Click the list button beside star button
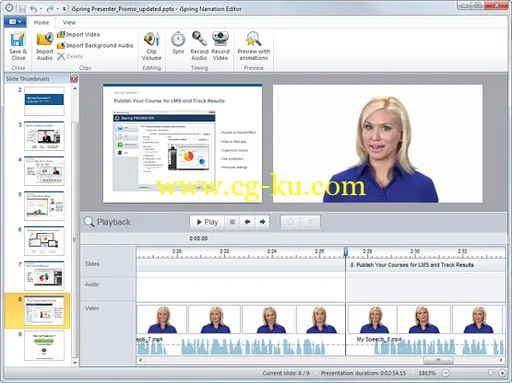This screenshot has width=512, height=383. 310,222
